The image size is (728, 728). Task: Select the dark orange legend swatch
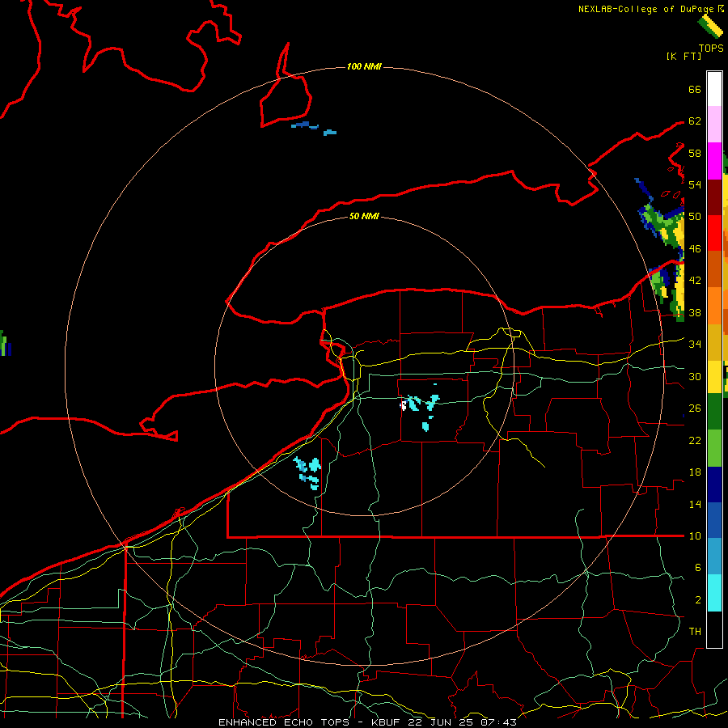pos(714,269)
